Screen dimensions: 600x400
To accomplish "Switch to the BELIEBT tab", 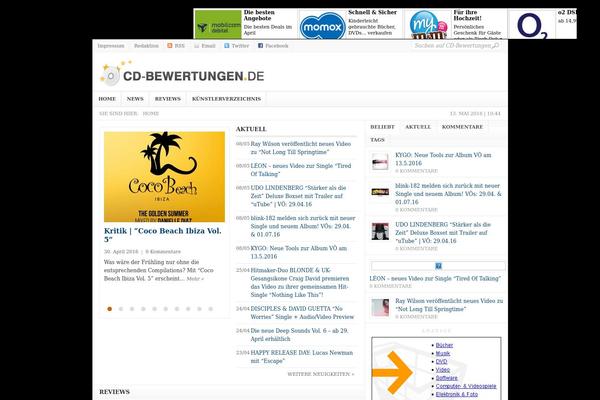I will (x=382, y=127).
